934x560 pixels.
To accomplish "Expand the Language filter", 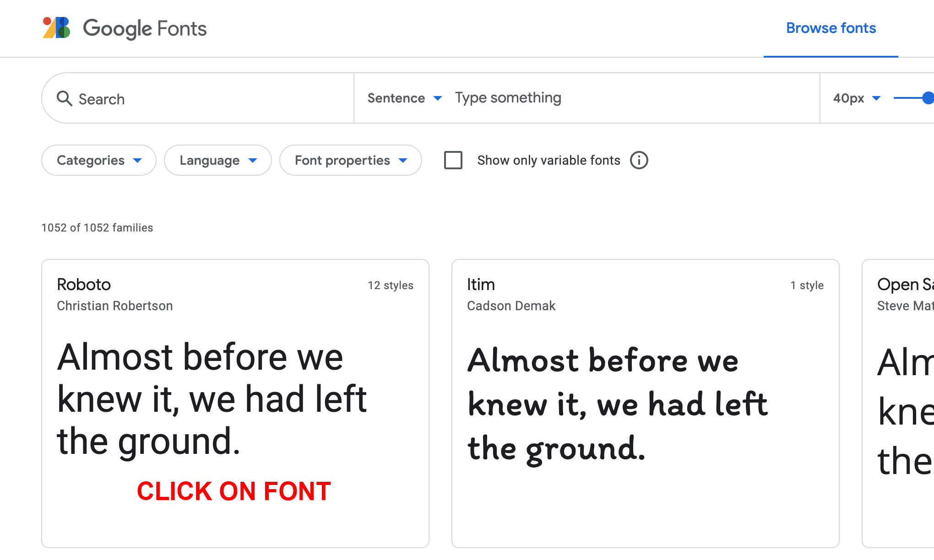I will click(x=217, y=160).
